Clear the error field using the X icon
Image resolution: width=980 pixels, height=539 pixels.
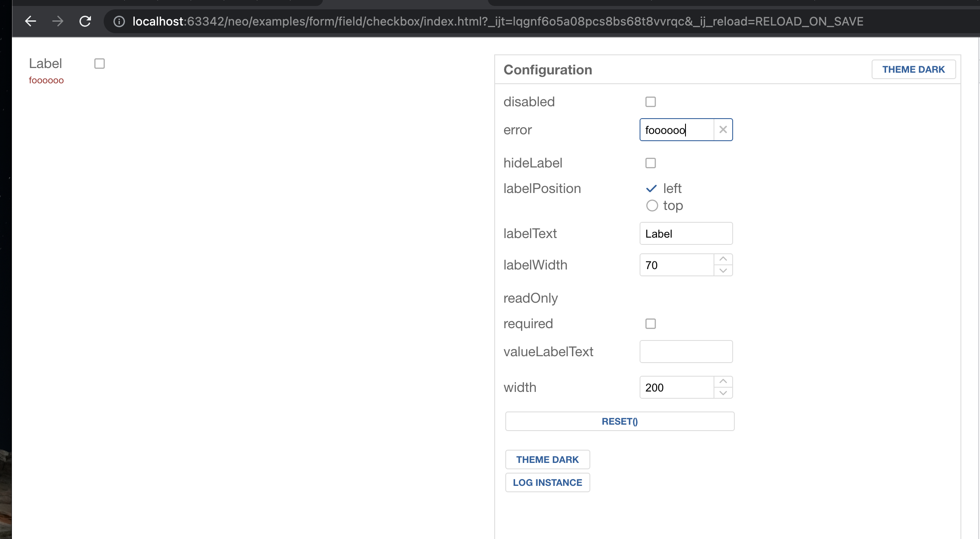[x=722, y=130]
